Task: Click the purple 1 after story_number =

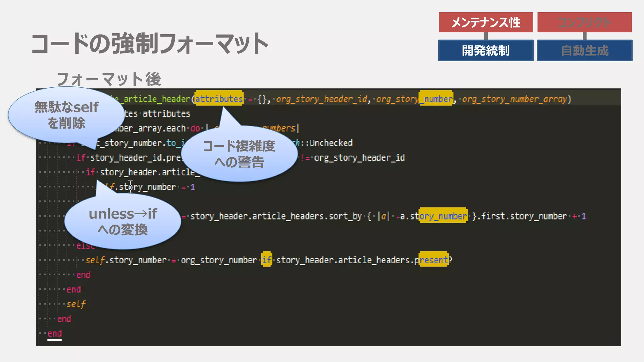Action: point(193,187)
